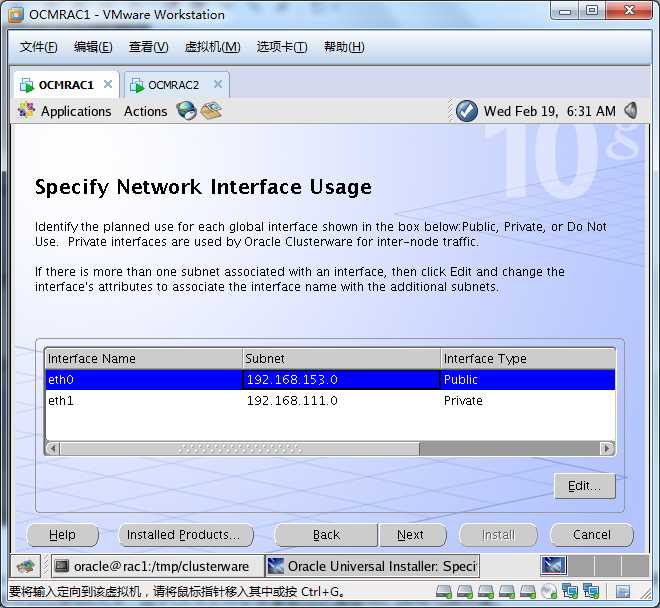Screen dimensions: 660x608
Task: Launch the web browser globe icon
Action: pos(186,111)
